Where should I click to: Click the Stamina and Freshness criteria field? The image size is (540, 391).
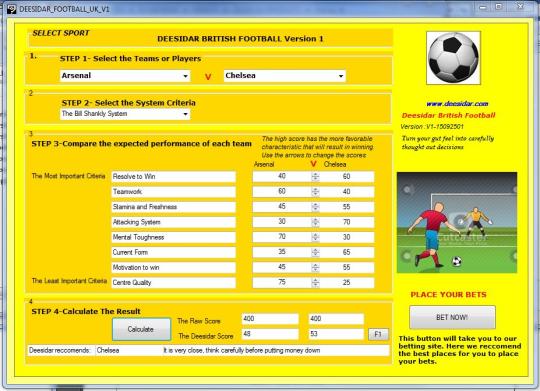coord(174,207)
